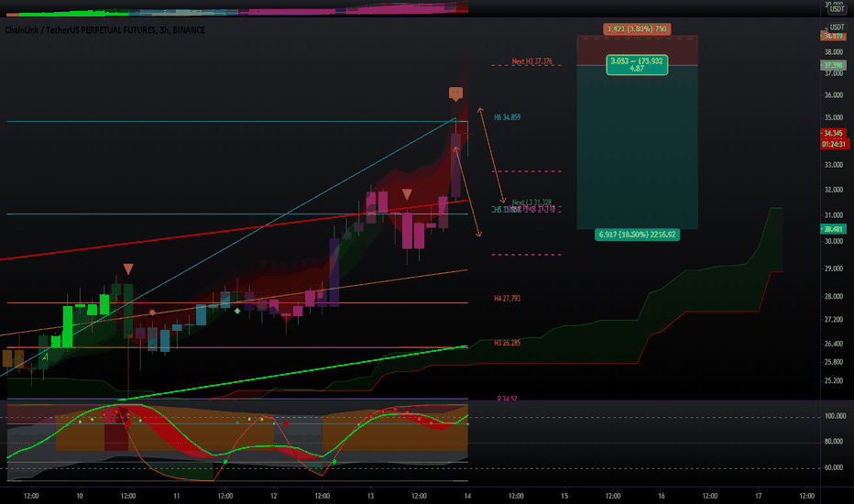Click date label 17 on time axis
This screenshot has width=854, height=504.
click(758, 496)
